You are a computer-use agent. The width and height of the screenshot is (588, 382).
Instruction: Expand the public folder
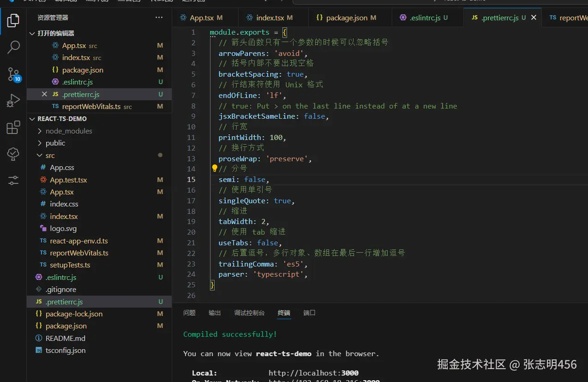click(40, 143)
